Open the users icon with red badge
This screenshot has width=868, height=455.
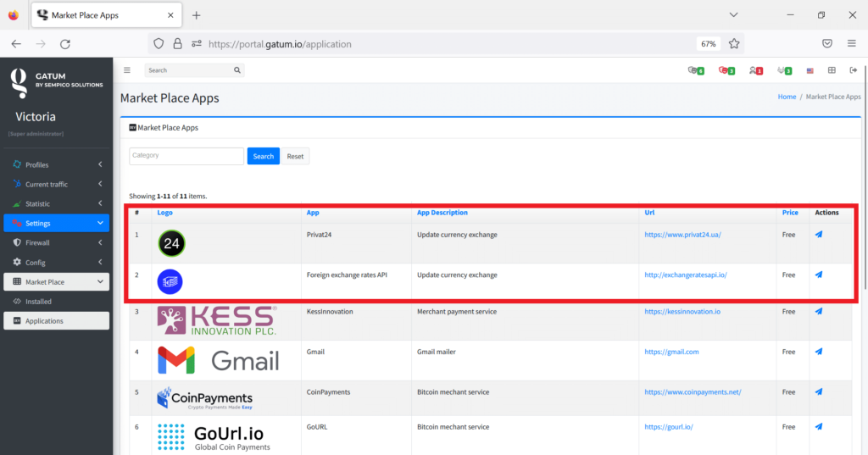coord(755,70)
